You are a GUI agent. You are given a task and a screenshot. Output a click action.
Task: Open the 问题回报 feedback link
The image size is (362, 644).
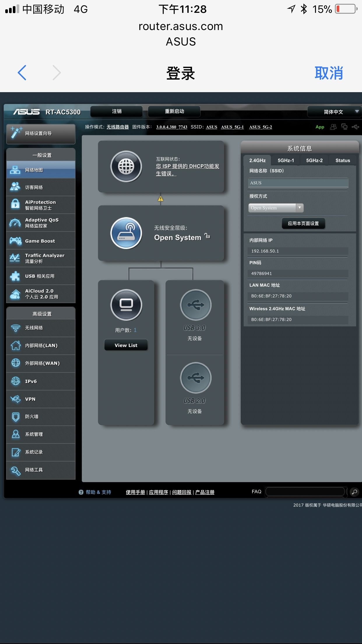point(182,492)
